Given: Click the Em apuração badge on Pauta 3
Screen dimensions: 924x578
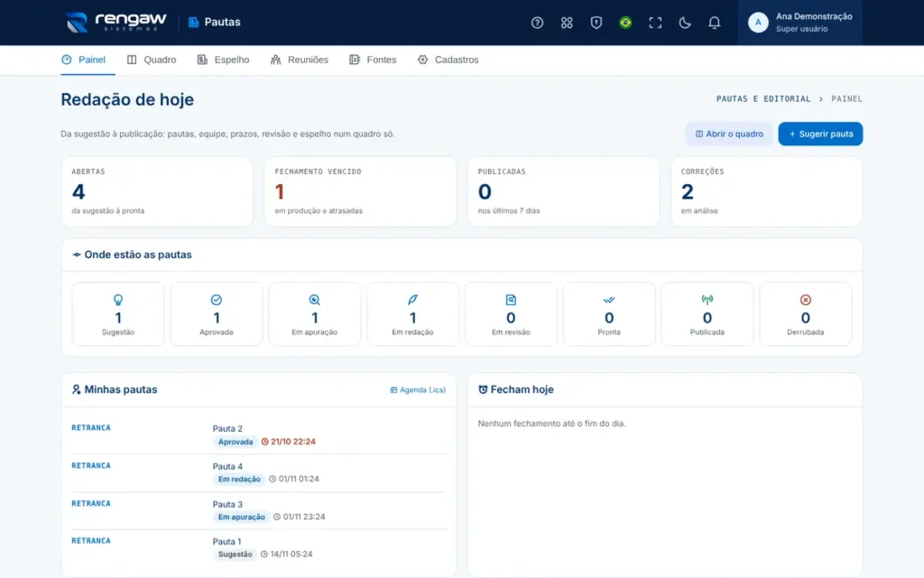Looking at the screenshot, I should point(242,517).
